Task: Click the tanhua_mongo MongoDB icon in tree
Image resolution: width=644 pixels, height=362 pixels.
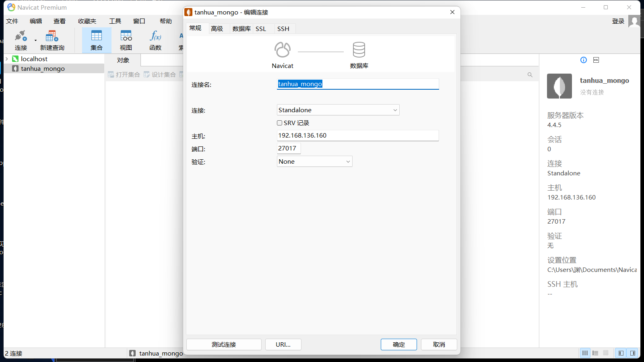Action: [15, 68]
